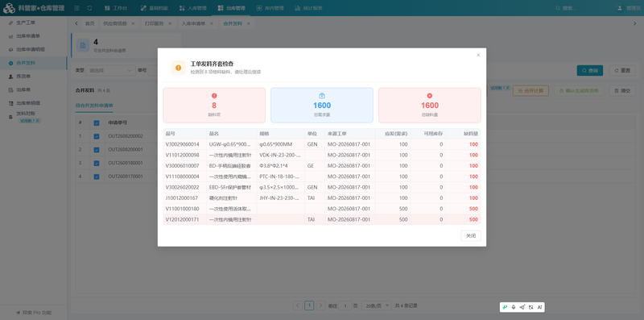Select 出库管理 top menu
This screenshot has width=644, height=320.
point(231,8)
